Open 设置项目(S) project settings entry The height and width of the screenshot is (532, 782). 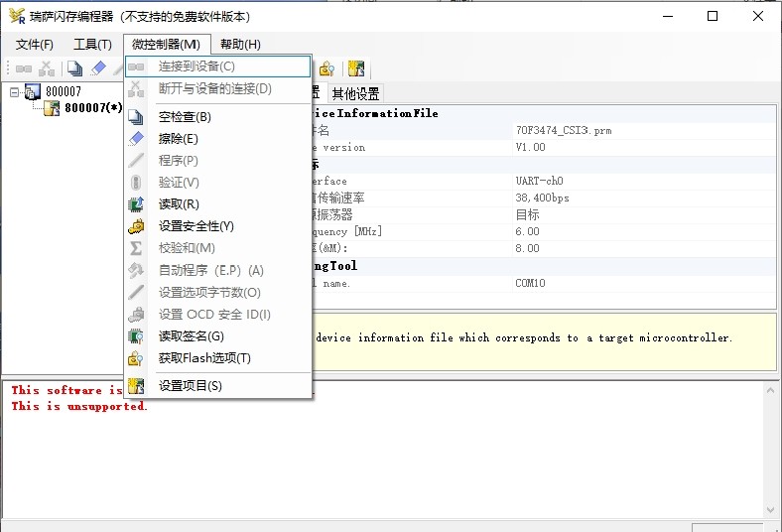pos(217,386)
